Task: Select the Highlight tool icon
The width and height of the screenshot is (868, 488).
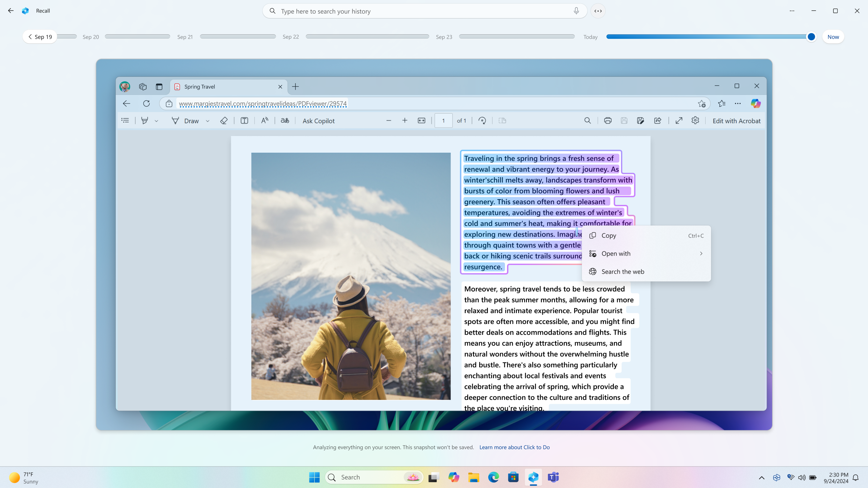Action: click(144, 120)
